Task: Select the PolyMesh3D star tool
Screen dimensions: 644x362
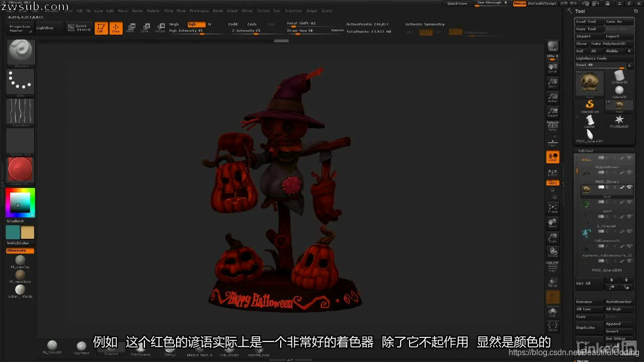Action: pyautogui.click(x=619, y=121)
